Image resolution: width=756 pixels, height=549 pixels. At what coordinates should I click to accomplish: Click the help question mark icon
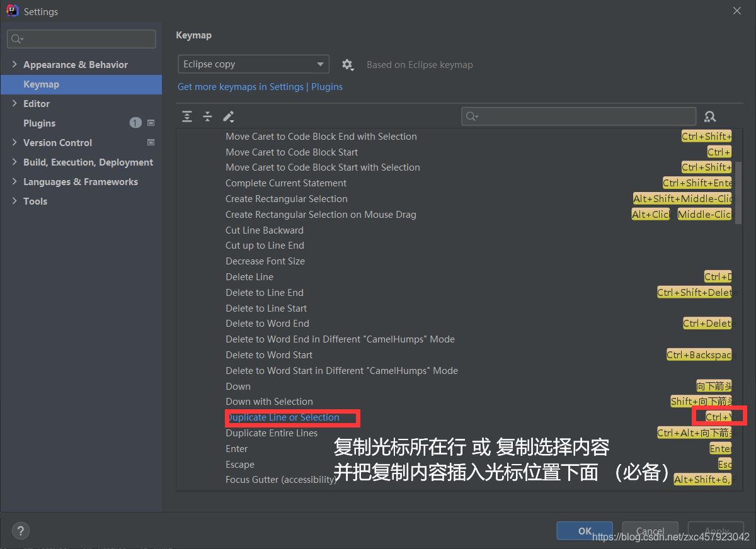coord(21,531)
